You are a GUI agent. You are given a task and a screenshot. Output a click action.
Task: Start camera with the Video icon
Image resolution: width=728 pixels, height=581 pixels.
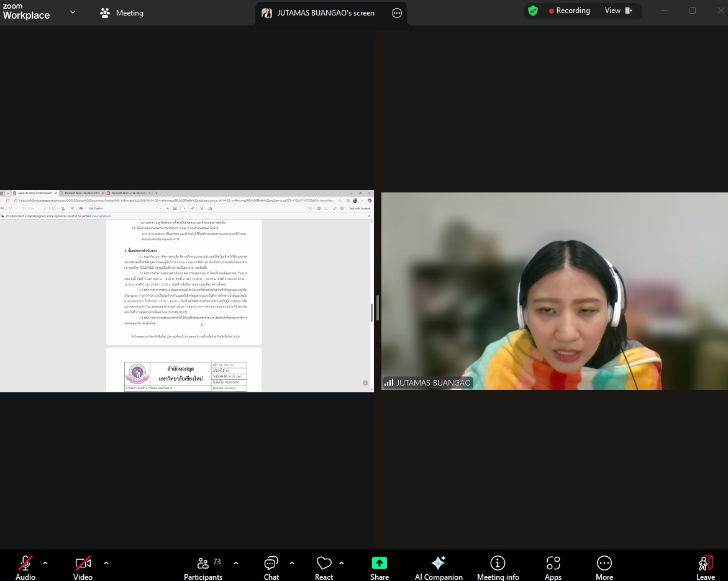(83, 564)
